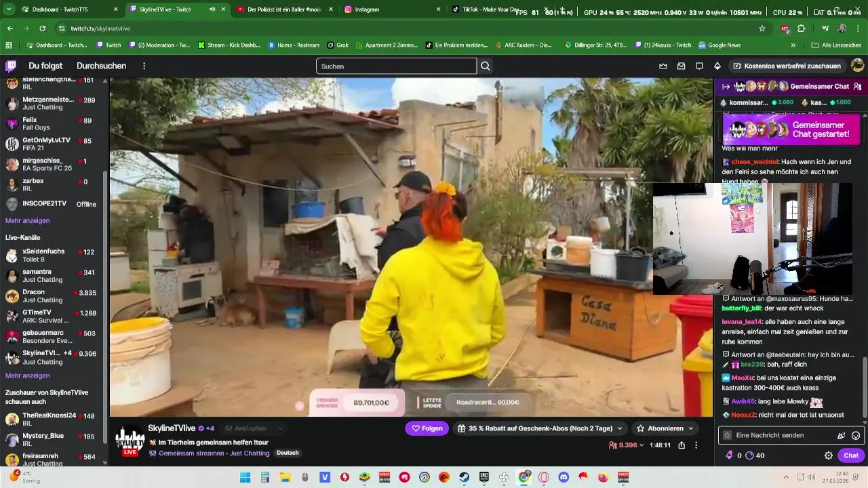The width and height of the screenshot is (868, 488).
Task: Click Kostenlos werbefrei zuschauen button
Action: 786,66
